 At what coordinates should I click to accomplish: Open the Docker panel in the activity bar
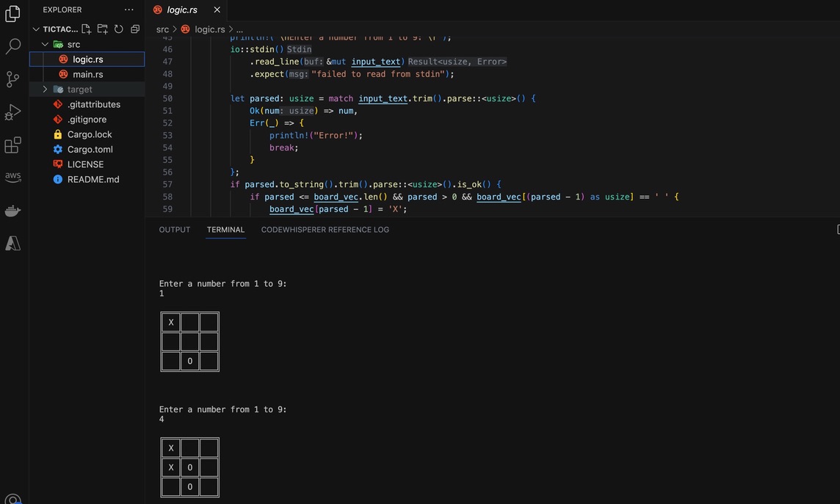[12, 211]
